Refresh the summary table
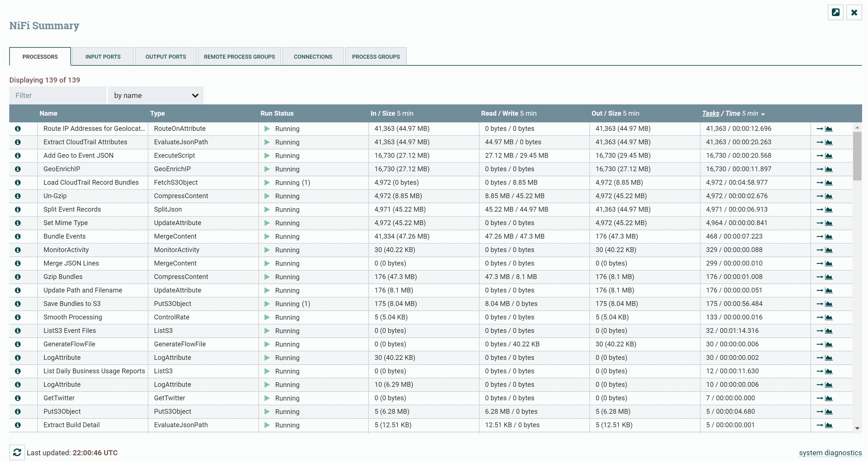This screenshot has height=462, width=868. (x=17, y=453)
